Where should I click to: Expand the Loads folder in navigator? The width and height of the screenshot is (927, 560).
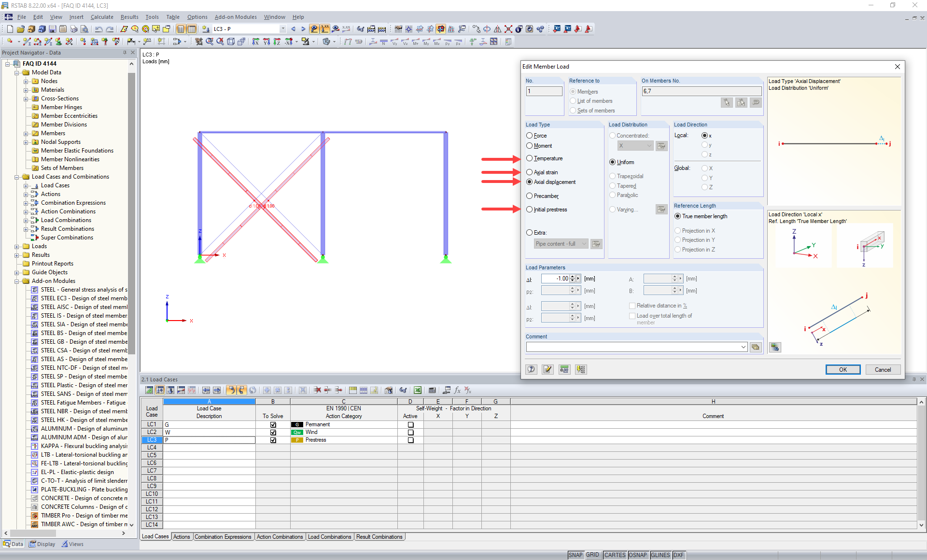17,246
